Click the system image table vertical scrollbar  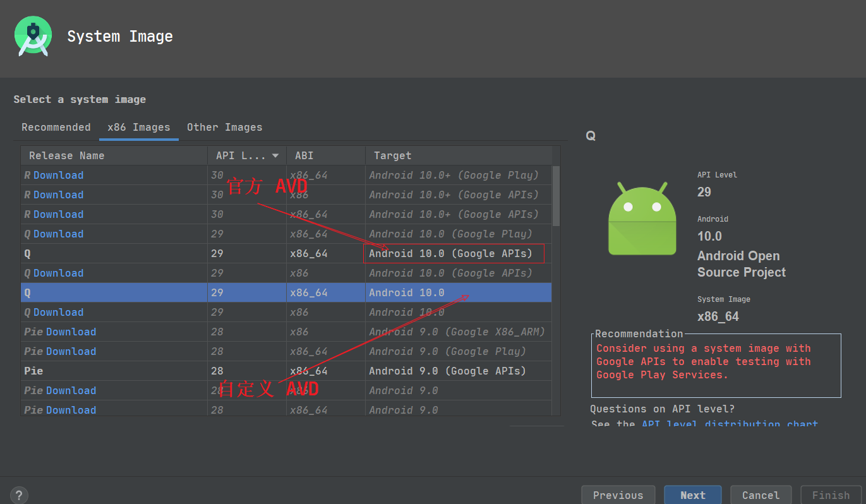556,196
